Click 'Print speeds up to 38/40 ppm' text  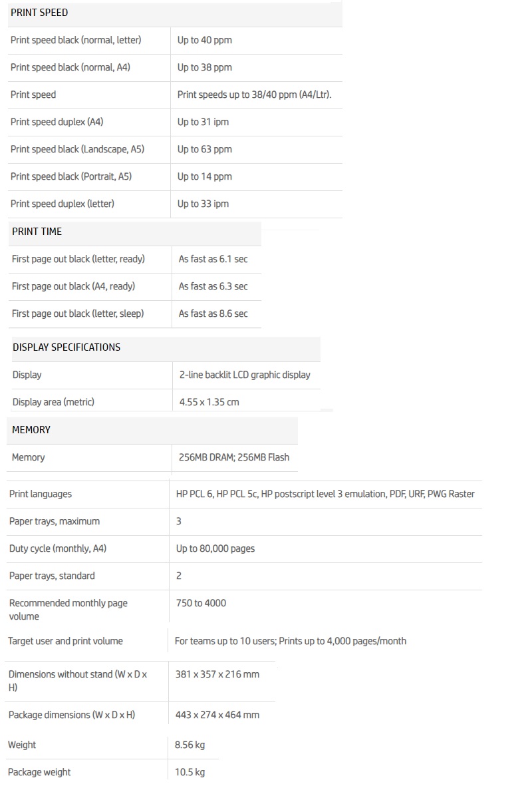click(237, 95)
